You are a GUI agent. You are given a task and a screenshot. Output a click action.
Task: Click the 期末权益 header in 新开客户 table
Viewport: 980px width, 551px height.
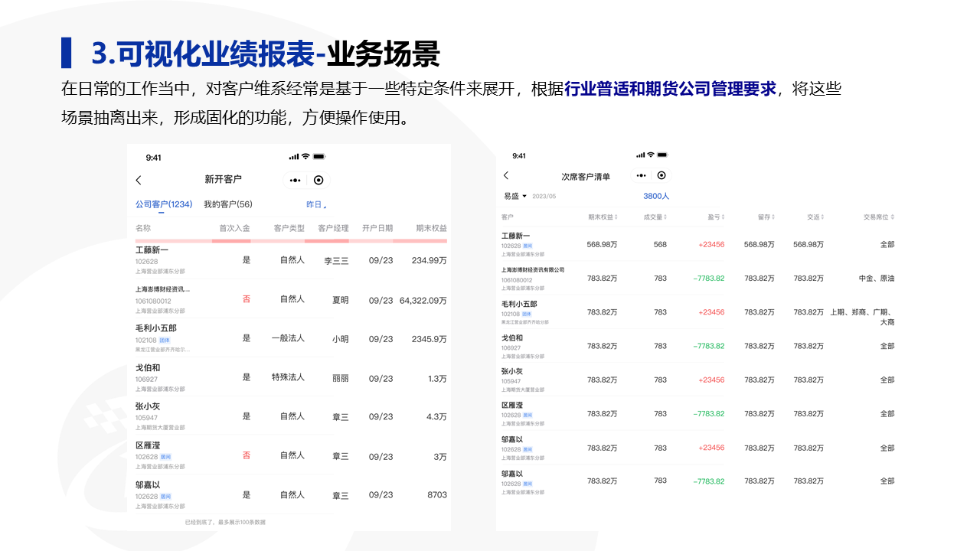[431, 228]
